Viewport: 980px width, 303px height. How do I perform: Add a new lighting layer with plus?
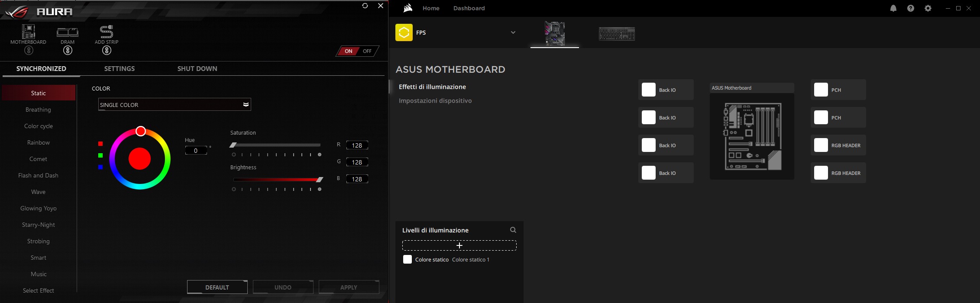coord(459,245)
